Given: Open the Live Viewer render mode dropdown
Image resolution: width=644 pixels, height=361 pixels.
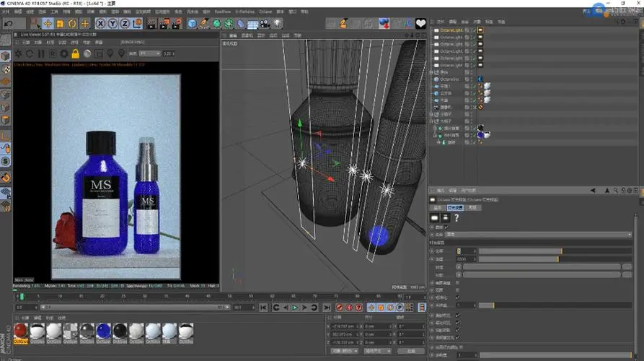Looking at the screenshot, I should click(149, 53).
